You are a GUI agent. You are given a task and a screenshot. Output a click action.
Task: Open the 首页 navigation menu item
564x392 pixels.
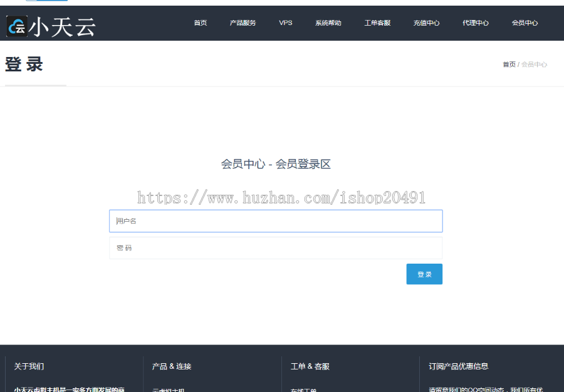click(200, 23)
